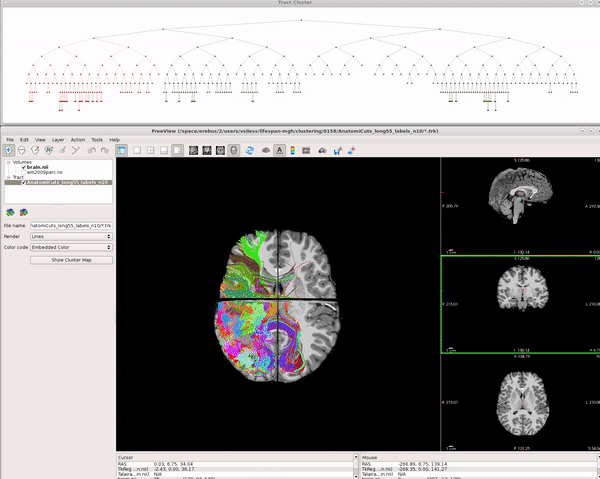The image size is (600, 479).
Task: Open the Tools menu
Action: (97, 140)
